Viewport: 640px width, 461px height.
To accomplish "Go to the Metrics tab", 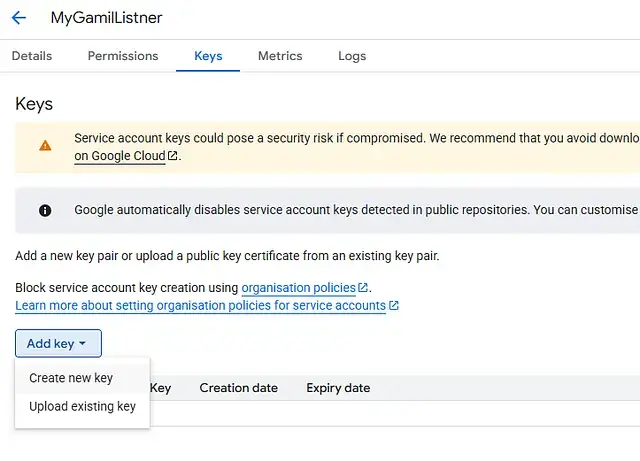I will [x=280, y=56].
